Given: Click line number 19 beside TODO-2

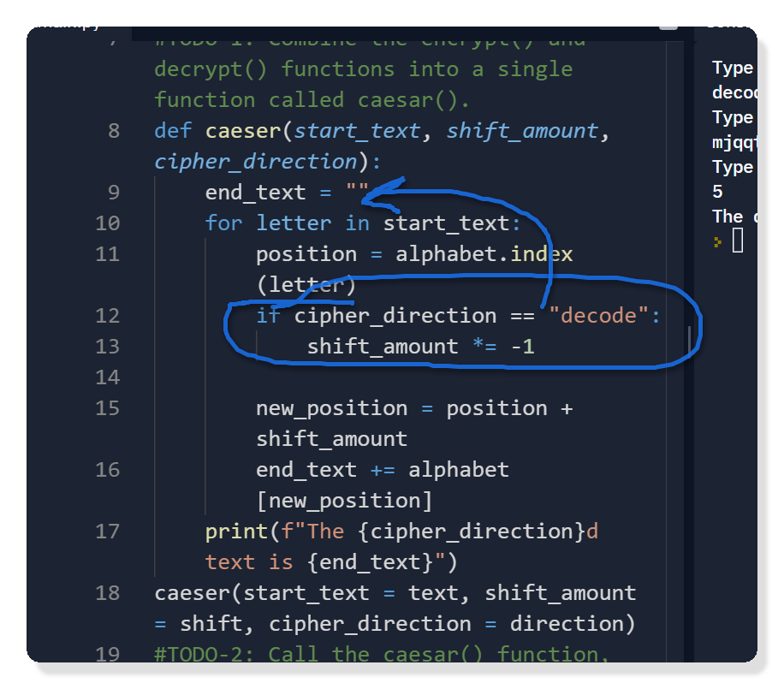Looking at the screenshot, I should point(108,655).
